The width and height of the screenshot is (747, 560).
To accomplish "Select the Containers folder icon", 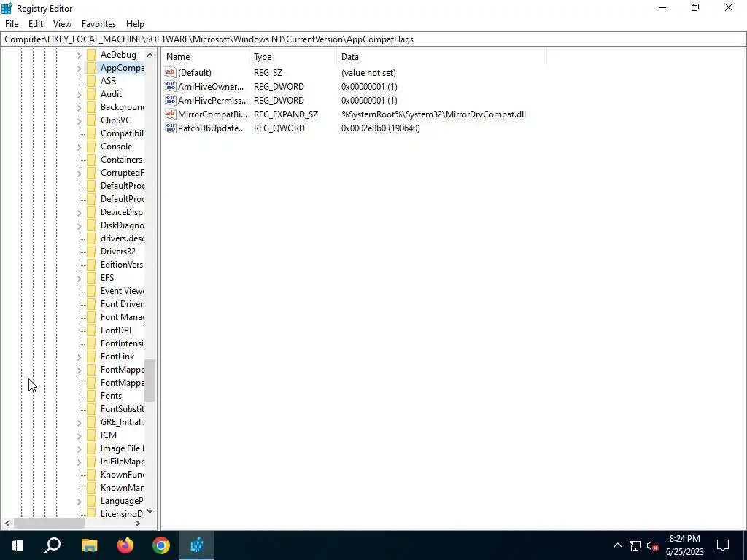I will 91,160.
